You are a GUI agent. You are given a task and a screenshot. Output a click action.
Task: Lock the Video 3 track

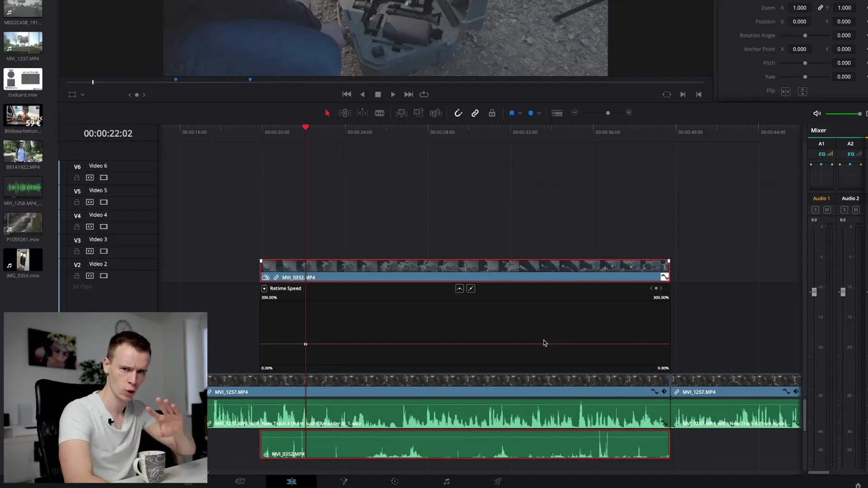(x=77, y=251)
